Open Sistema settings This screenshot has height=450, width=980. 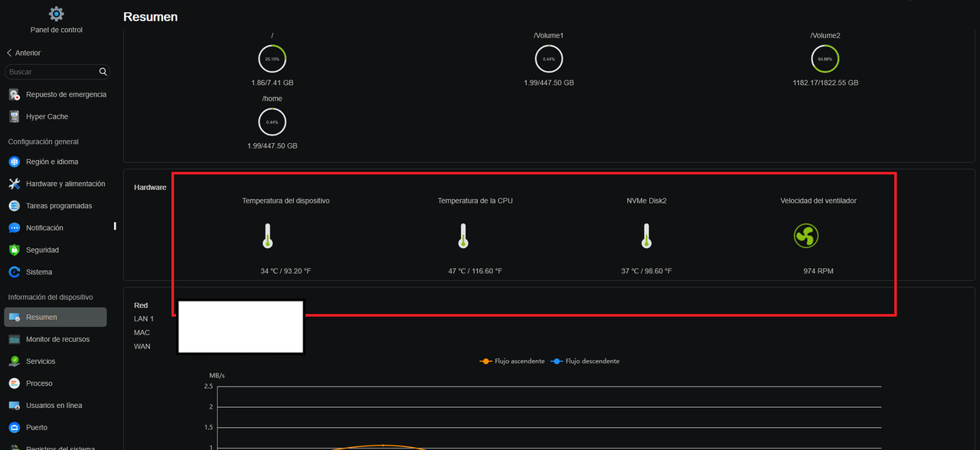55,272
